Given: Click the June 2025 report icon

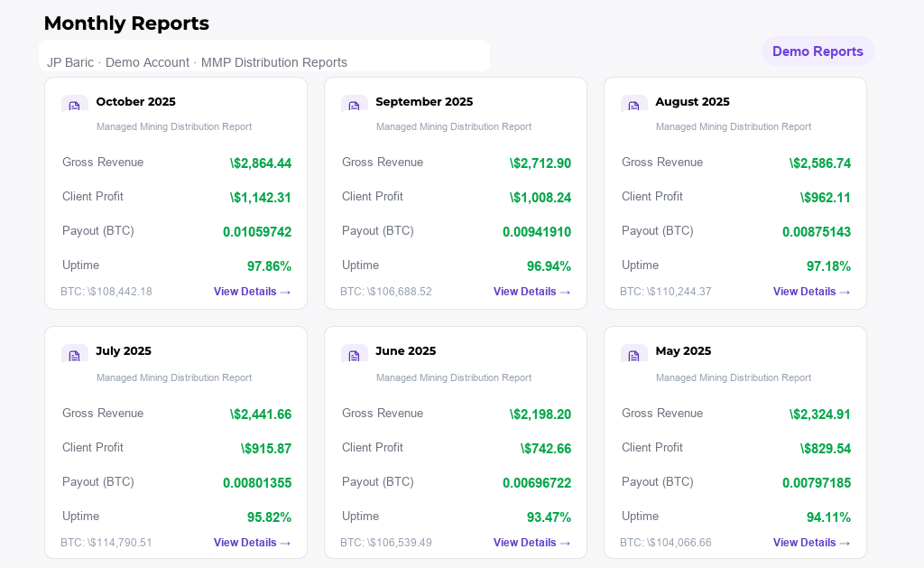Looking at the screenshot, I should pyautogui.click(x=354, y=355).
